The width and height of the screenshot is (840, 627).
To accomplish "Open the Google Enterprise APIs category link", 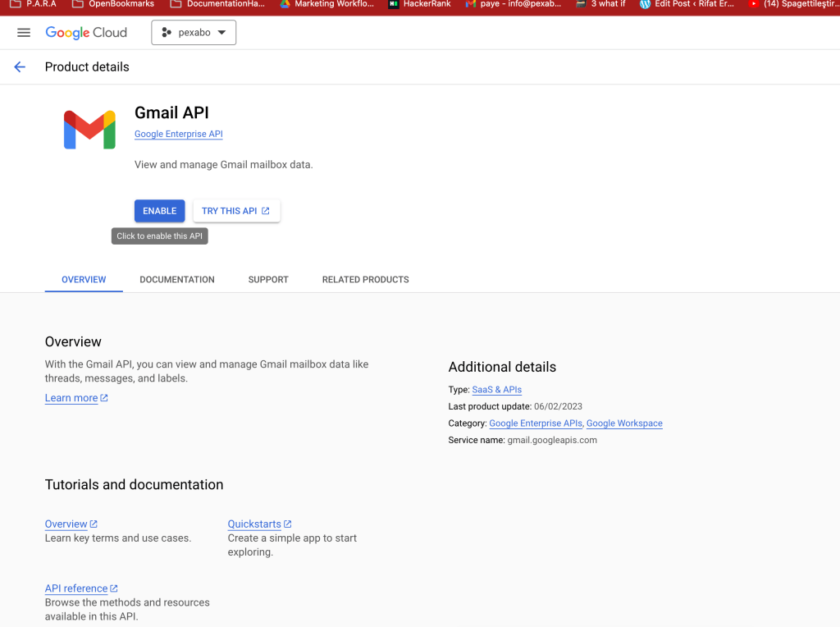I will pyautogui.click(x=536, y=423).
